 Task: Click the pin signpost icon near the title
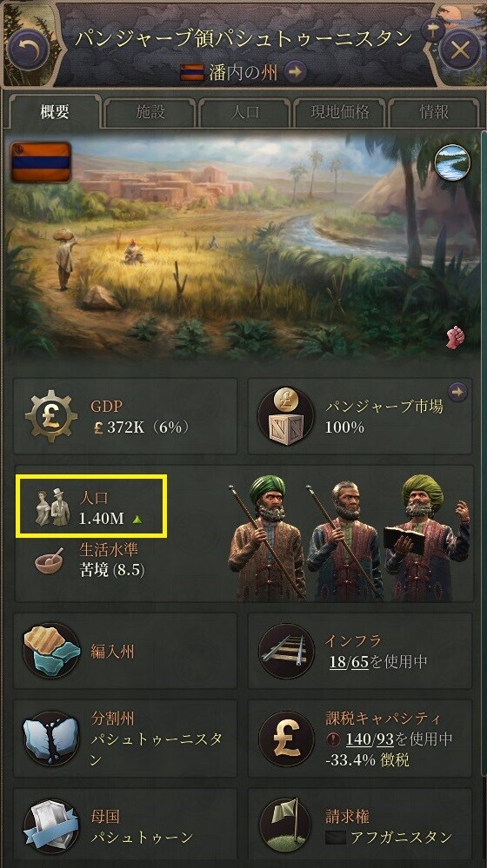431,30
